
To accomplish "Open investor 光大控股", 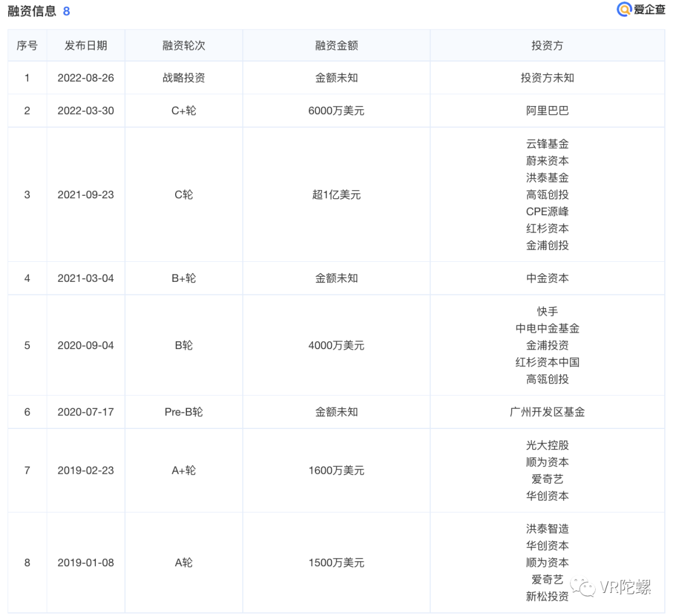I will pyautogui.click(x=547, y=445).
